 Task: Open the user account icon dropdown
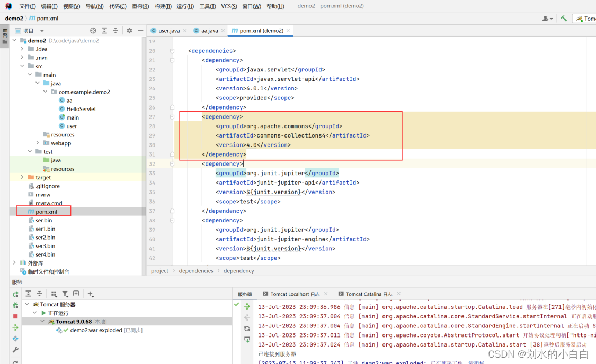point(547,18)
